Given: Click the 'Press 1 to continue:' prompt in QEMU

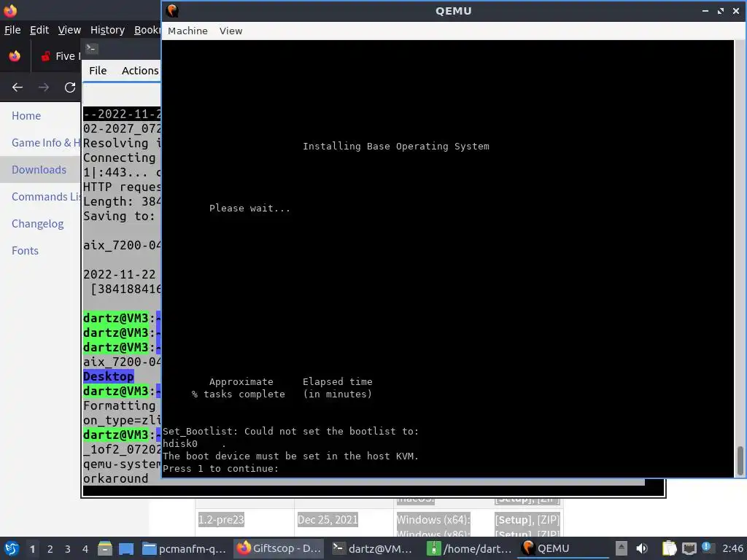Looking at the screenshot, I should (220, 469).
